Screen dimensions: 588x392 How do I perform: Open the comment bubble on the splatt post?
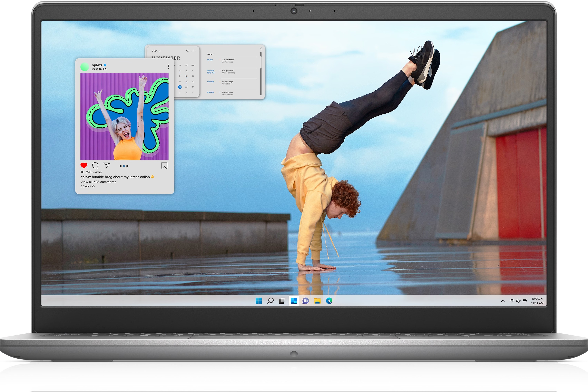(95, 165)
